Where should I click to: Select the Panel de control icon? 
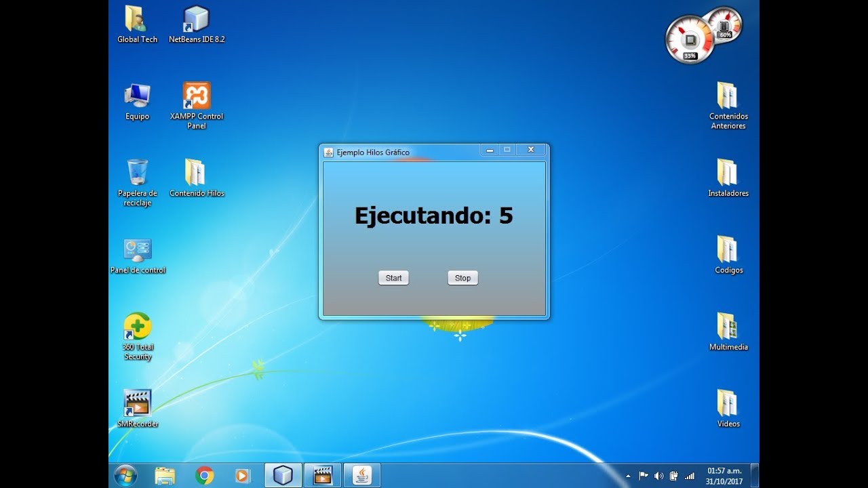(138, 256)
